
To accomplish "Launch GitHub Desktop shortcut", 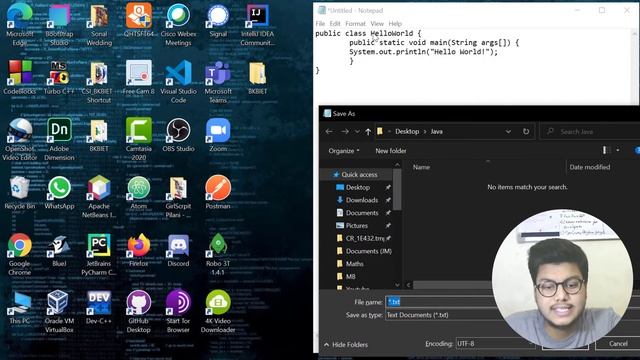I will click(139, 312).
